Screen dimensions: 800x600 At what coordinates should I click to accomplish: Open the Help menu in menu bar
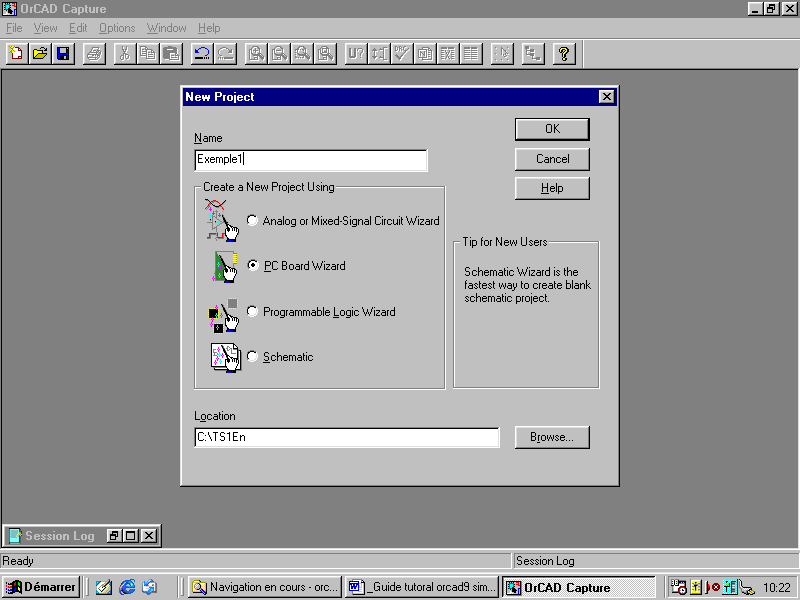209,28
